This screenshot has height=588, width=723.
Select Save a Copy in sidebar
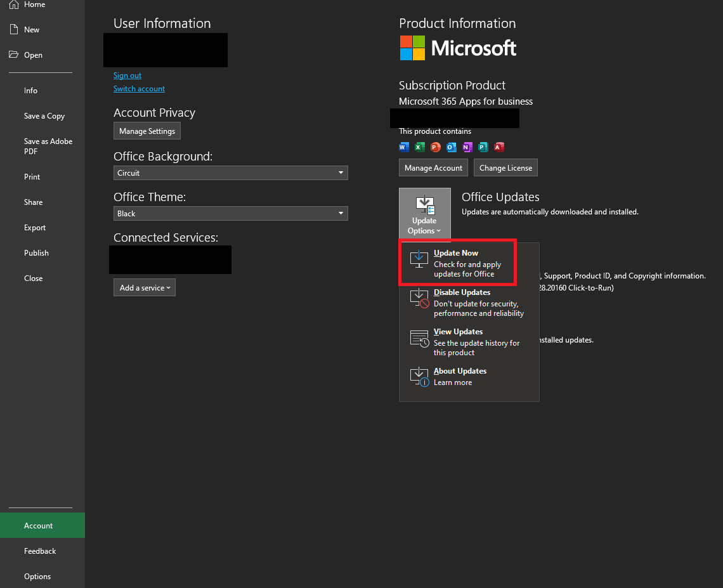(42, 115)
